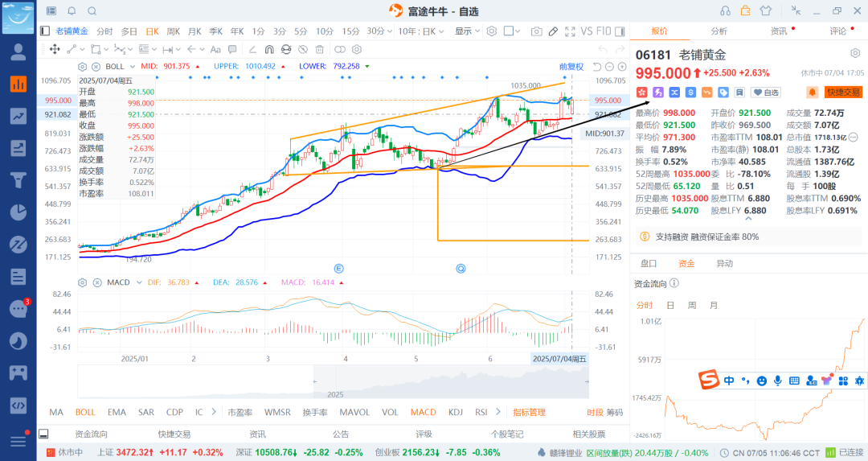
Task: Switch to the 分析 tab
Action: pyautogui.click(x=719, y=31)
